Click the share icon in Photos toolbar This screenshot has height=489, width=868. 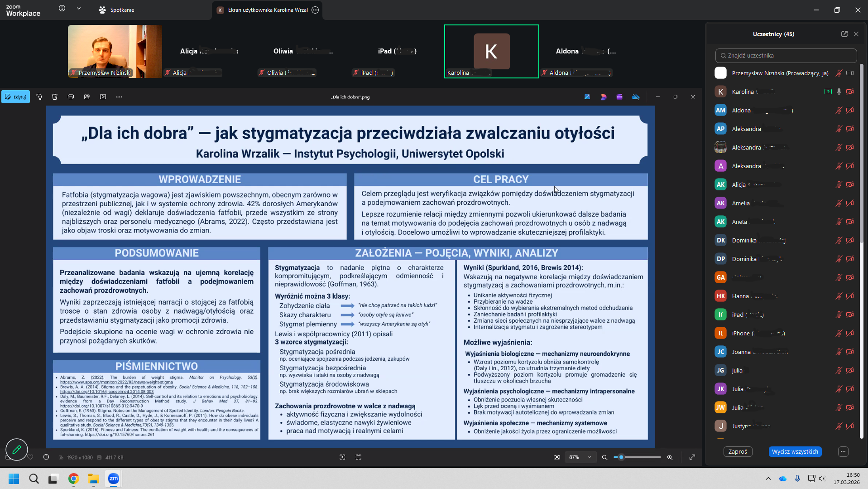click(x=87, y=97)
